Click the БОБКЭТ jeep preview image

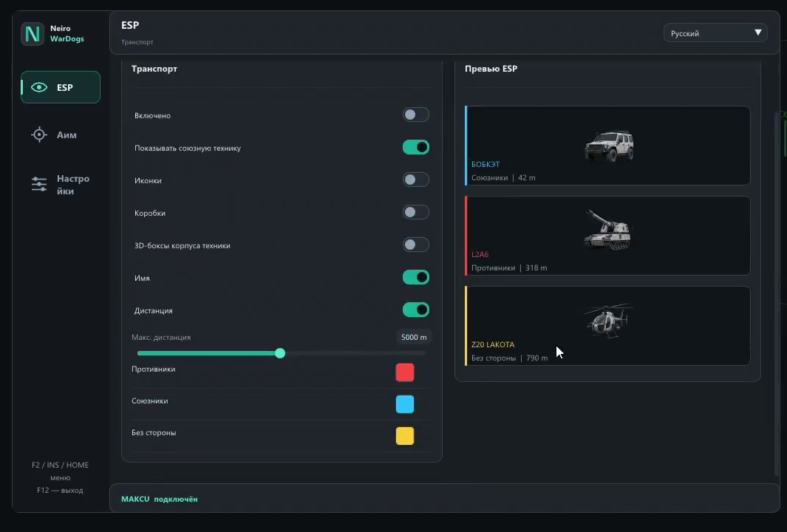pyautogui.click(x=609, y=146)
